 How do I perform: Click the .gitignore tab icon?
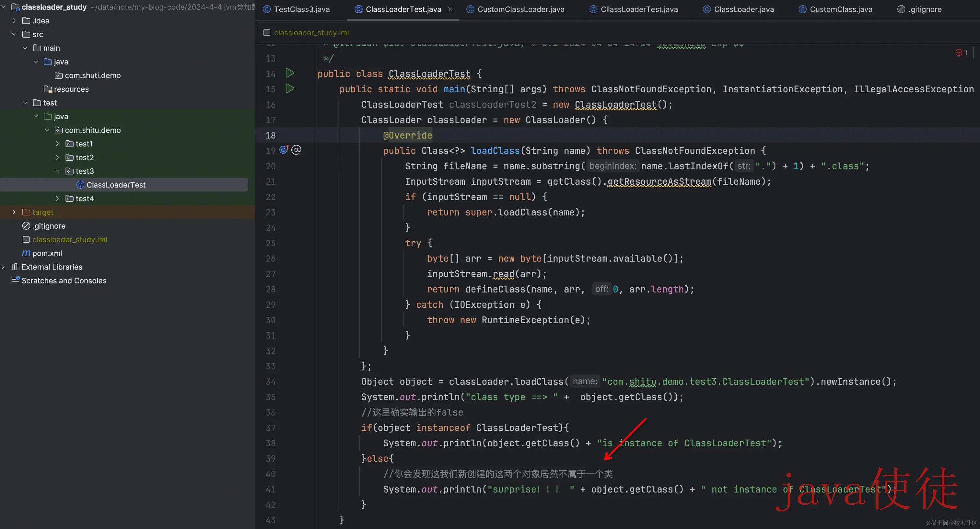[901, 9]
